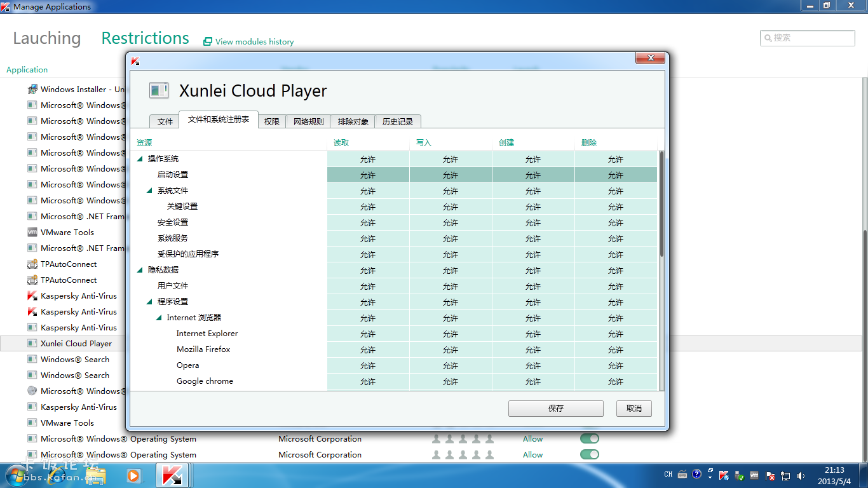This screenshot has width=868, height=488.
Task: Open the 网络规则 tab
Action: click(308, 121)
